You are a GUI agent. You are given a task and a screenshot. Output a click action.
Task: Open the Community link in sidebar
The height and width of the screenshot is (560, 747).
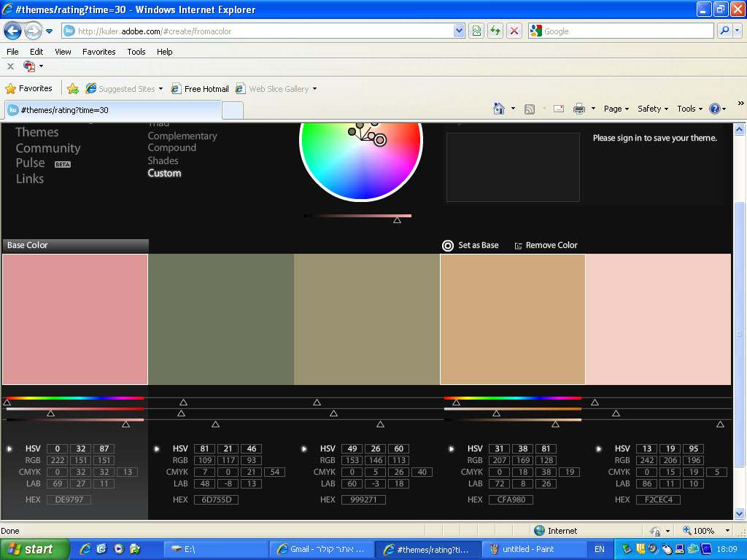[x=48, y=148]
